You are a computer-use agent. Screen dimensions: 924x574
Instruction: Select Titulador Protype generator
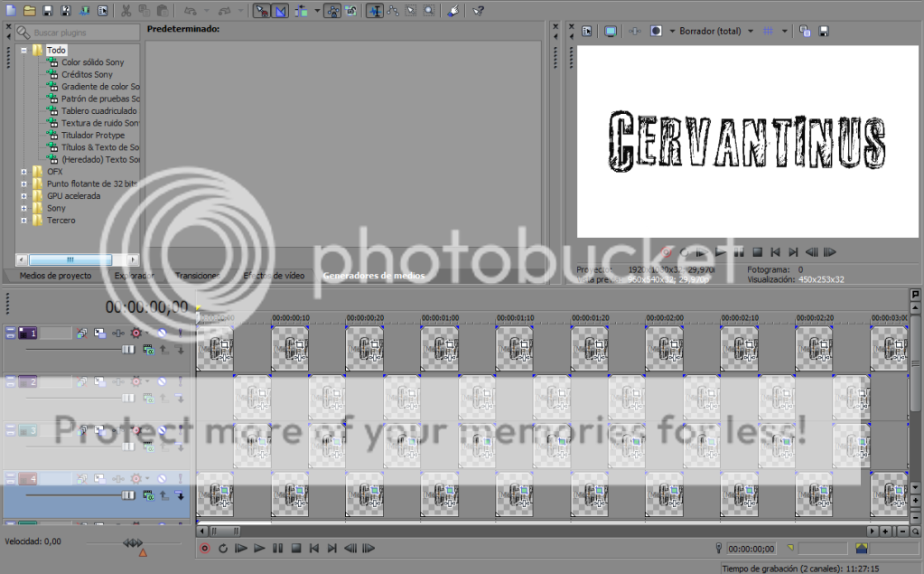93,135
